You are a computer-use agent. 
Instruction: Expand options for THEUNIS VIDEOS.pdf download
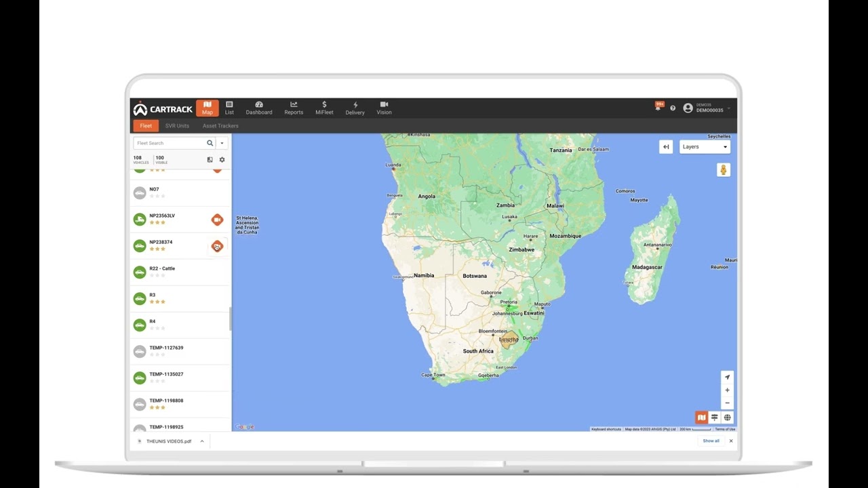pos(201,441)
